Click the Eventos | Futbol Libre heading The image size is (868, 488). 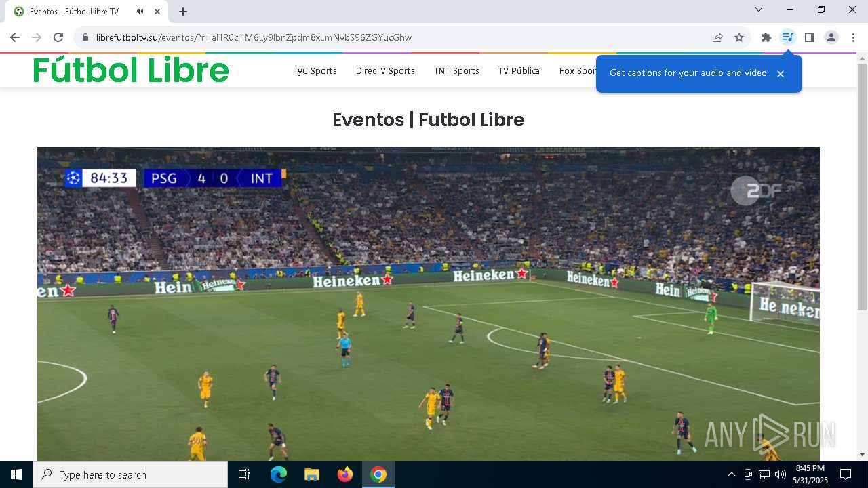coord(429,120)
